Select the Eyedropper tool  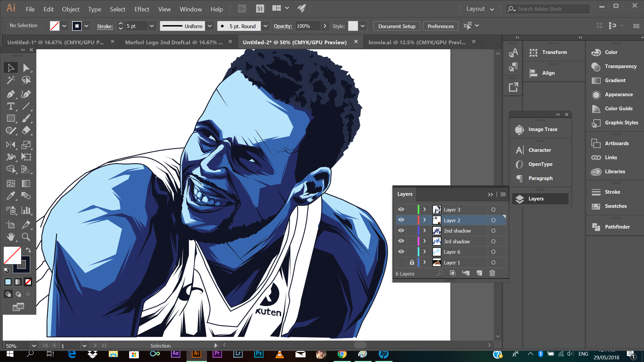click(11, 195)
